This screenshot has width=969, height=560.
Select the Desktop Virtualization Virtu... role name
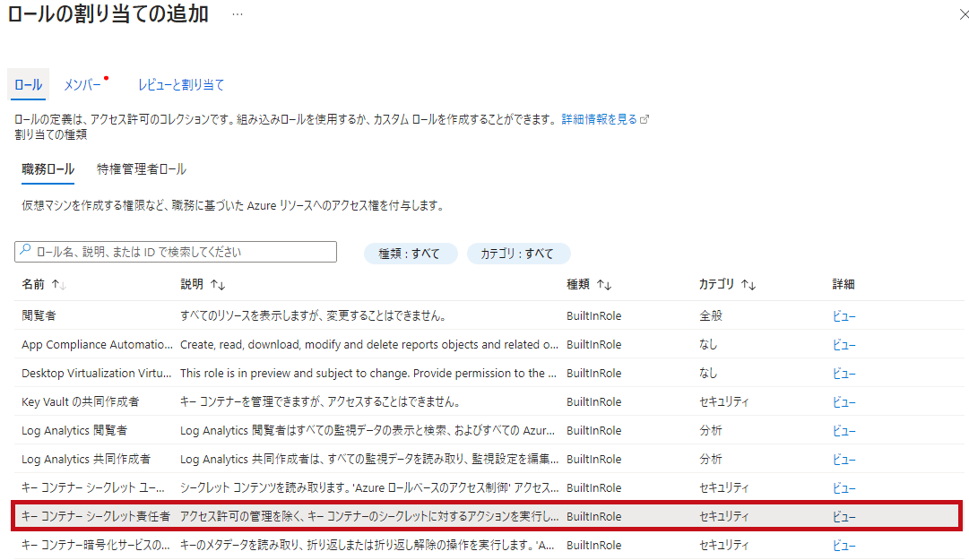[97, 373]
